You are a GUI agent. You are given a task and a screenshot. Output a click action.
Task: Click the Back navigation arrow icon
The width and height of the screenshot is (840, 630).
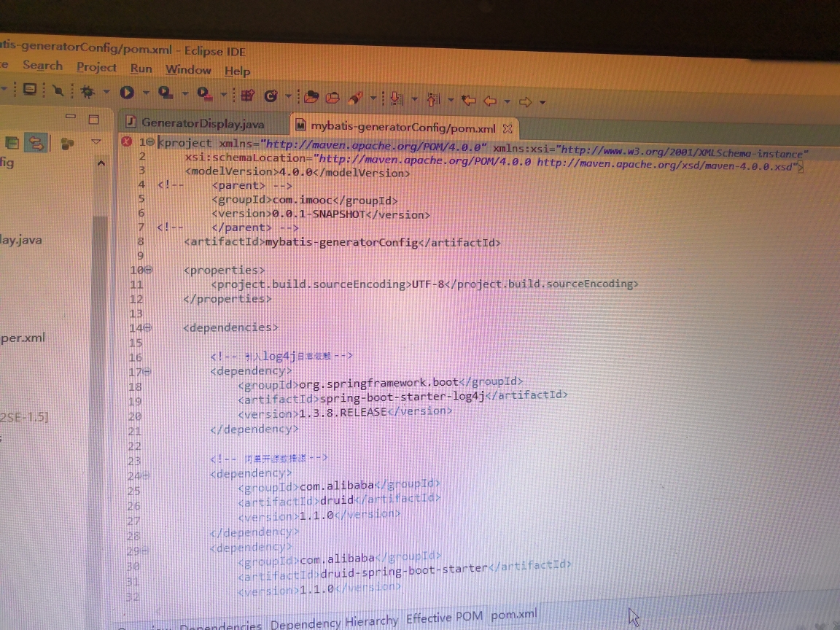[x=490, y=101]
